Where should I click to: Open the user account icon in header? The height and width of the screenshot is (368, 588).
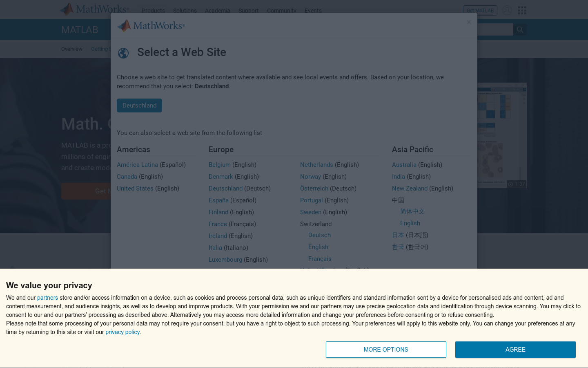[507, 10]
